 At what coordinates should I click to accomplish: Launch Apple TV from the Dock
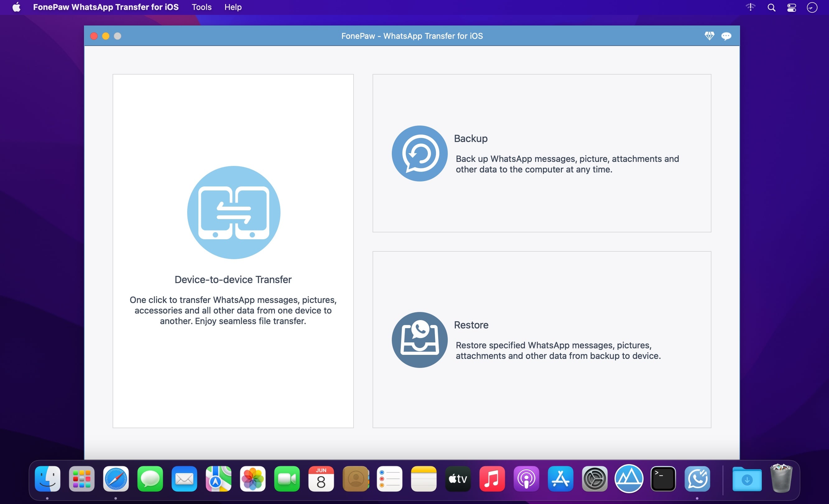point(458,479)
